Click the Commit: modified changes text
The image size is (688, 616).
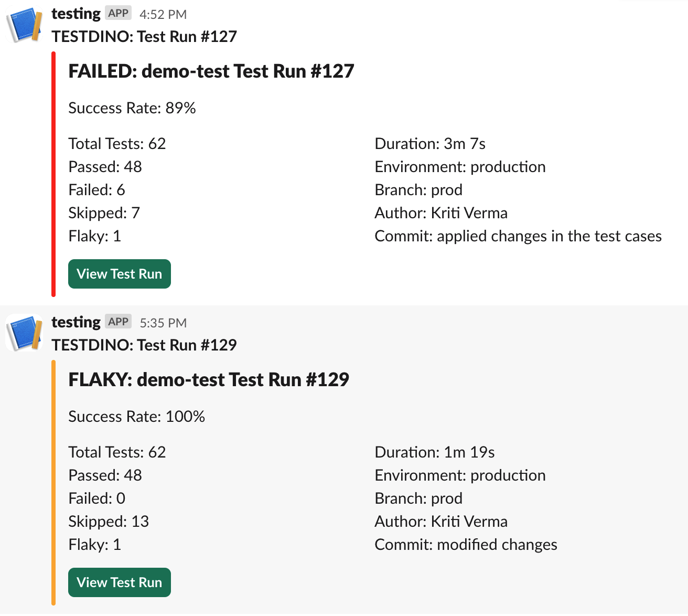click(466, 545)
